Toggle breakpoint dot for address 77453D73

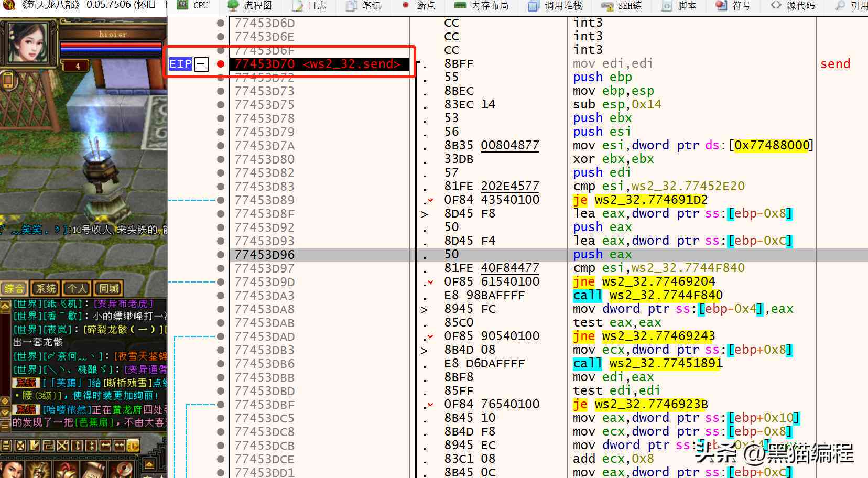click(221, 91)
